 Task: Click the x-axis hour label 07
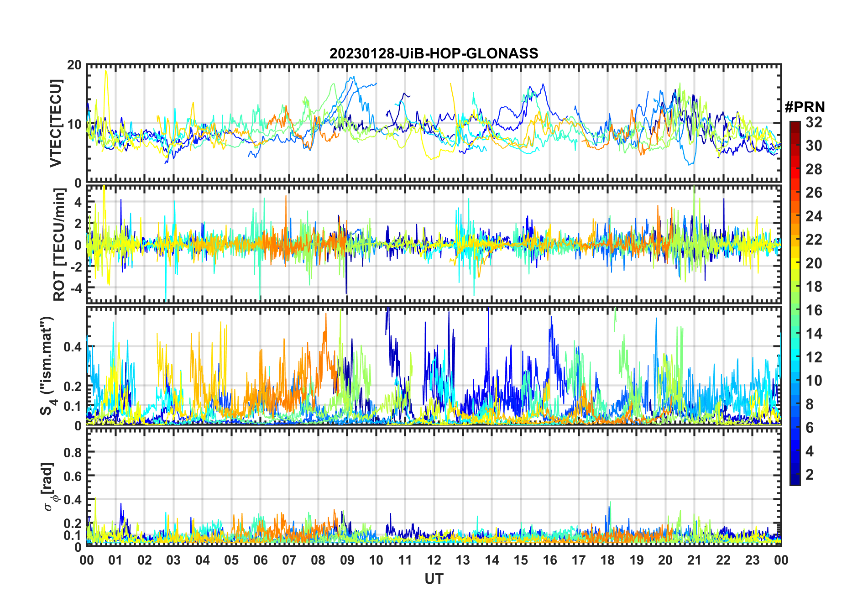289,560
